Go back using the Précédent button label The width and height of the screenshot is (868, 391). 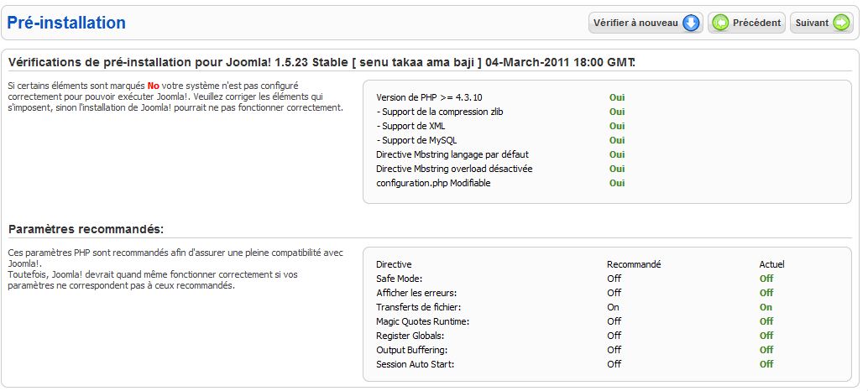point(756,23)
